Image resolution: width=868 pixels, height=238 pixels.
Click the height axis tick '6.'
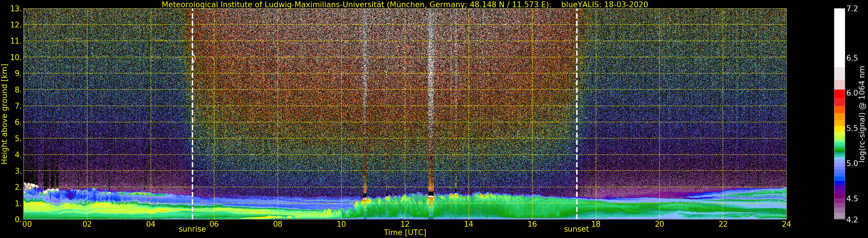18,122
